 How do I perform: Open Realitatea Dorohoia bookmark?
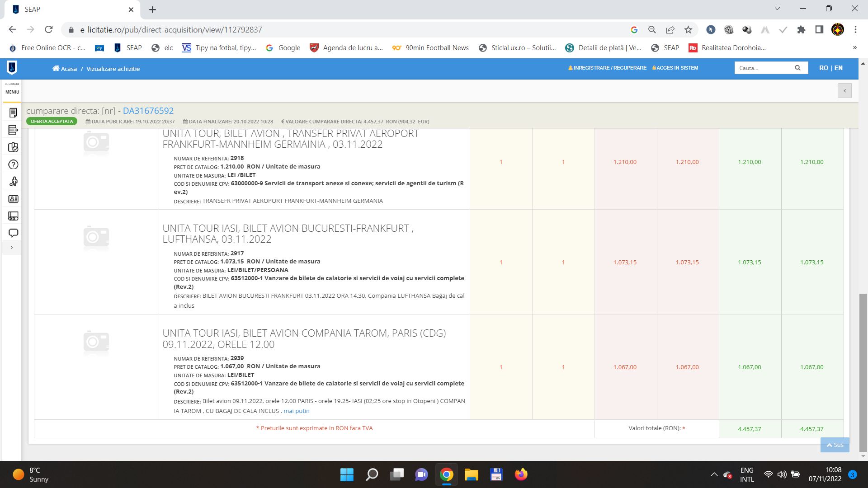pyautogui.click(x=727, y=48)
